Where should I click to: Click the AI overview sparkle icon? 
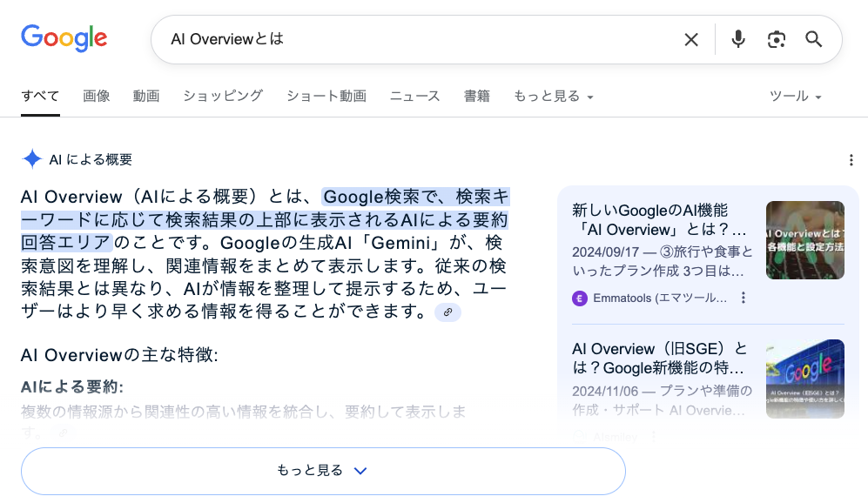32,159
